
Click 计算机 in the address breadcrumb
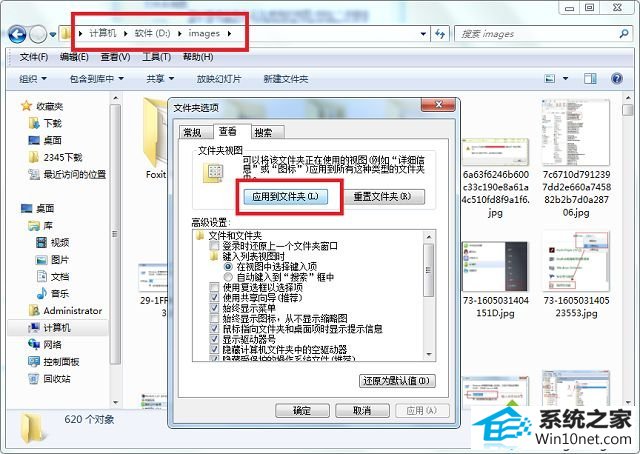(102, 33)
